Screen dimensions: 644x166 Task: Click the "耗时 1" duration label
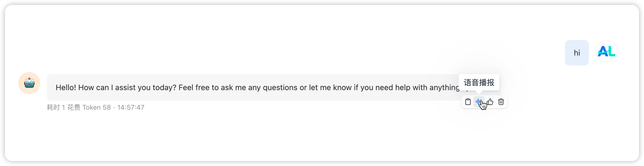56,107
